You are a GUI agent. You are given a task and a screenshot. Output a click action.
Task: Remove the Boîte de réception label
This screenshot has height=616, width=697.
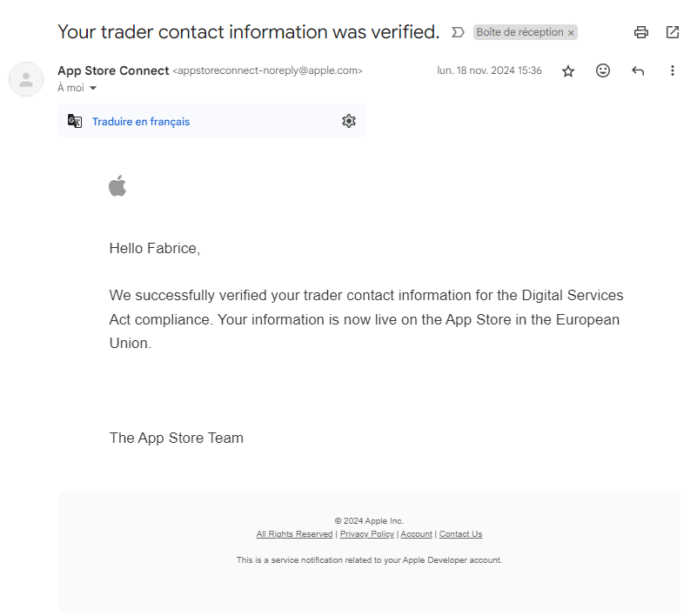click(x=571, y=32)
